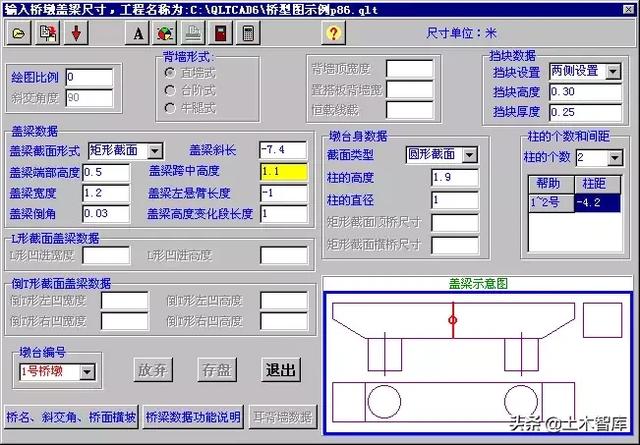
Task: Click the yellow 盖梁跨中高度 input field
Action: 283,172
